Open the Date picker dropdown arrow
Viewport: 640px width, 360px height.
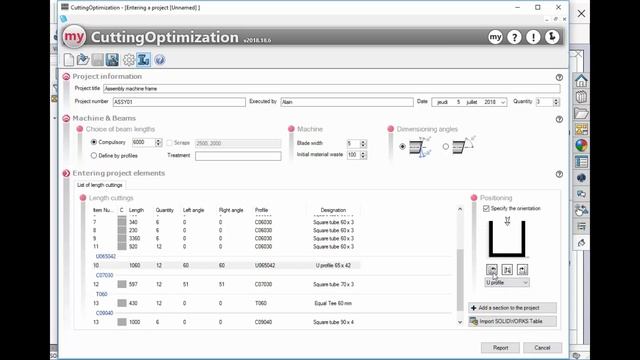click(503, 102)
